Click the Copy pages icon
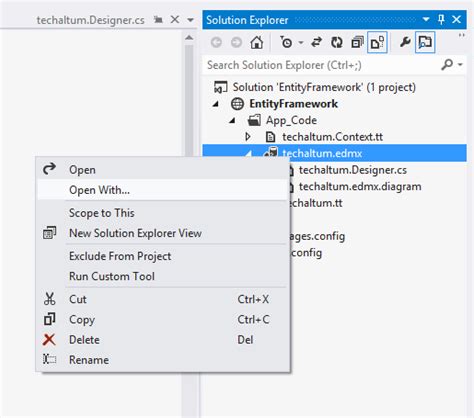 pos(49,319)
